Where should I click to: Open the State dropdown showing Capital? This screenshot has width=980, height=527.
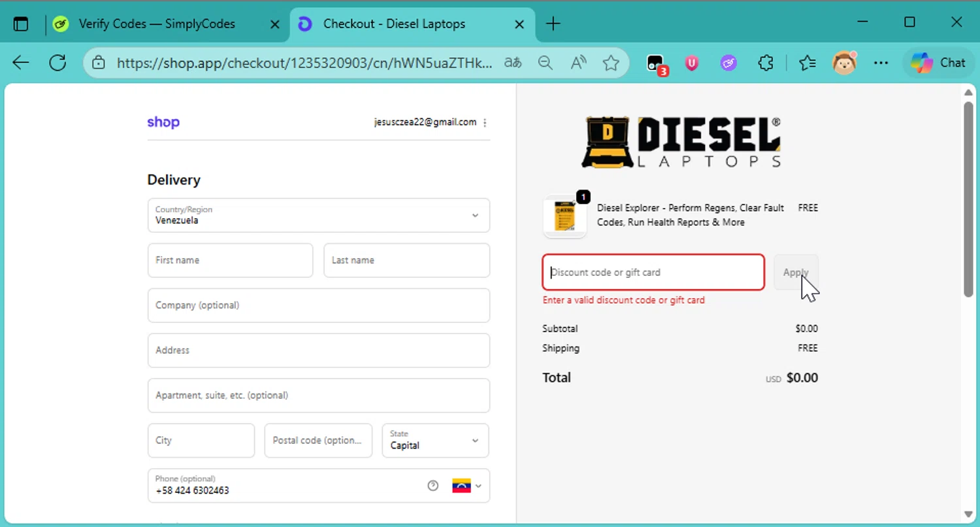click(x=435, y=441)
